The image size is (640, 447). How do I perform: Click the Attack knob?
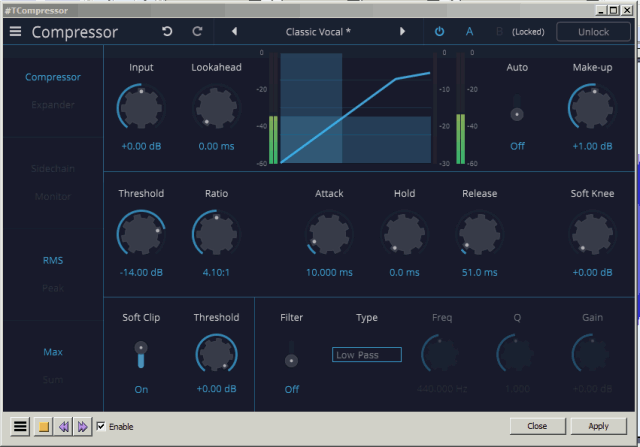[329, 234]
